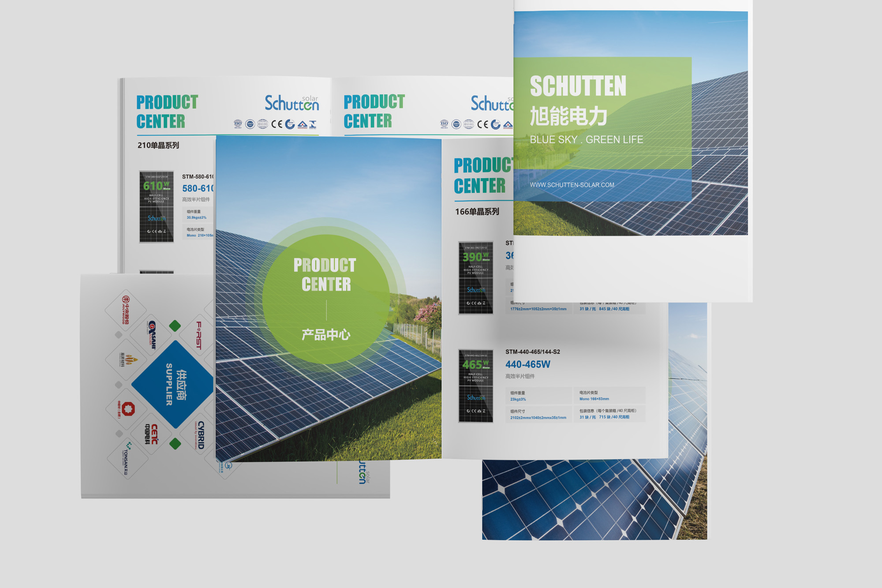Click the FIRST supplier logo
Screen dimensions: 882x588
pyautogui.click(x=199, y=336)
